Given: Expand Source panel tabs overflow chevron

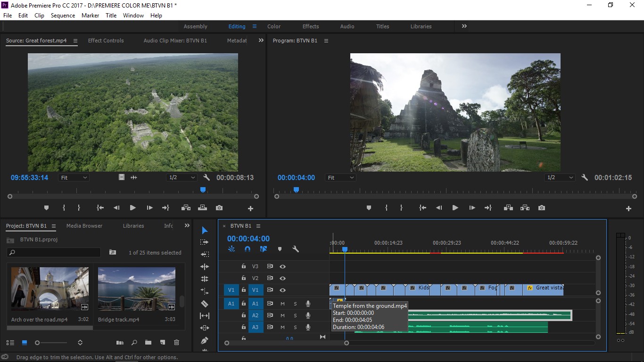Looking at the screenshot, I should (261, 41).
